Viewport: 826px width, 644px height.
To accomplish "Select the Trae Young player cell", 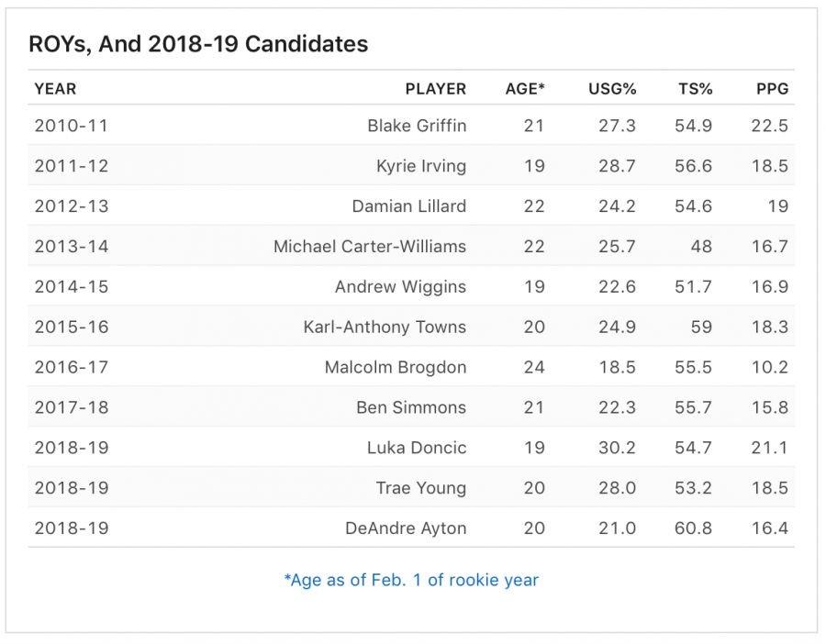I will click(421, 489).
